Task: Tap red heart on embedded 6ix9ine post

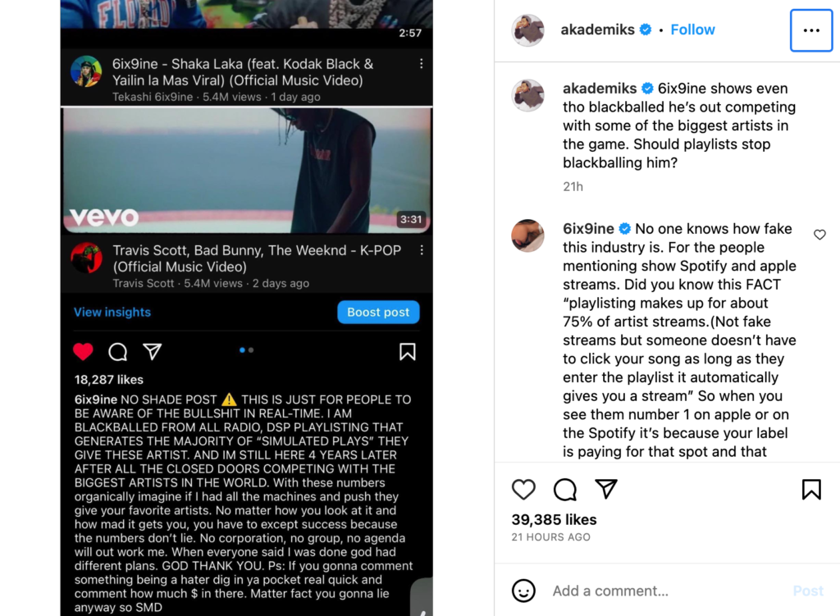Action: (83, 352)
